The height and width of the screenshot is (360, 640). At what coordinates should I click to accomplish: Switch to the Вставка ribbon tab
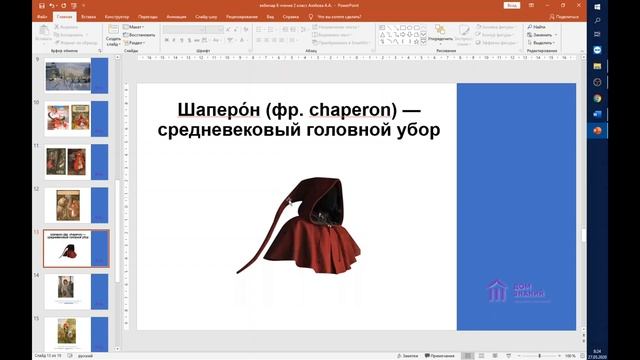[x=89, y=17]
